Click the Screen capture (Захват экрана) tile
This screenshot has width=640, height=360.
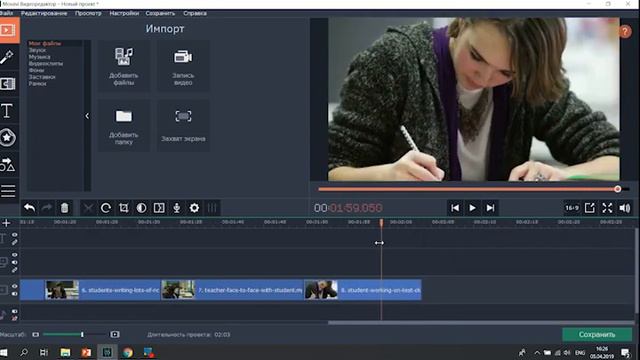pyautogui.click(x=183, y=126)
